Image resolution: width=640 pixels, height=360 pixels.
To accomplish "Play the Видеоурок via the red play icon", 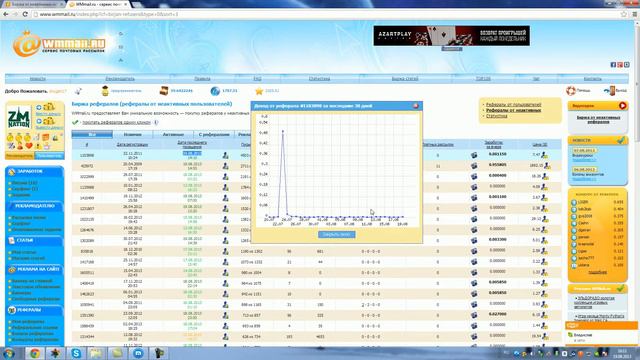I will [x=622, y=106].
